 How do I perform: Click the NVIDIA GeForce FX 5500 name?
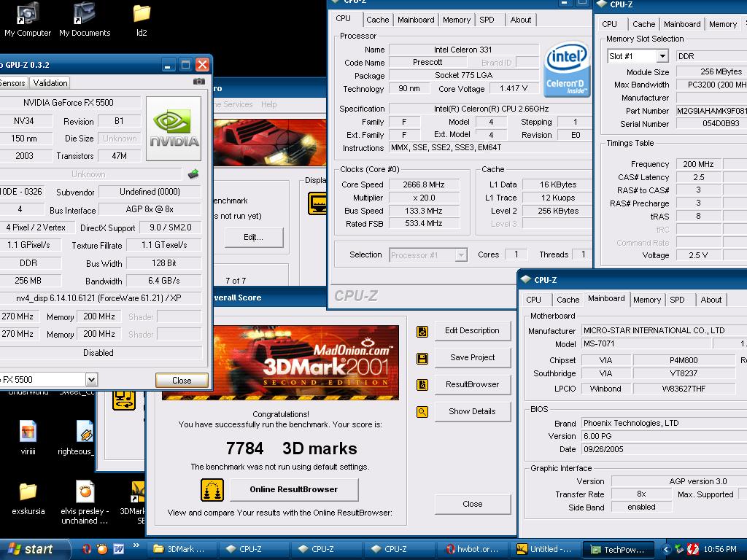coord(69,102)
